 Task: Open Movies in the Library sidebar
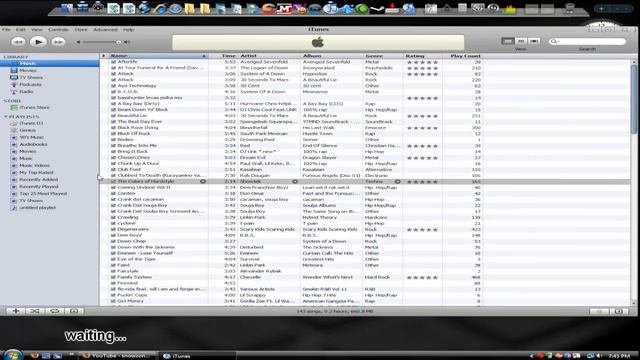click(28, 70)
